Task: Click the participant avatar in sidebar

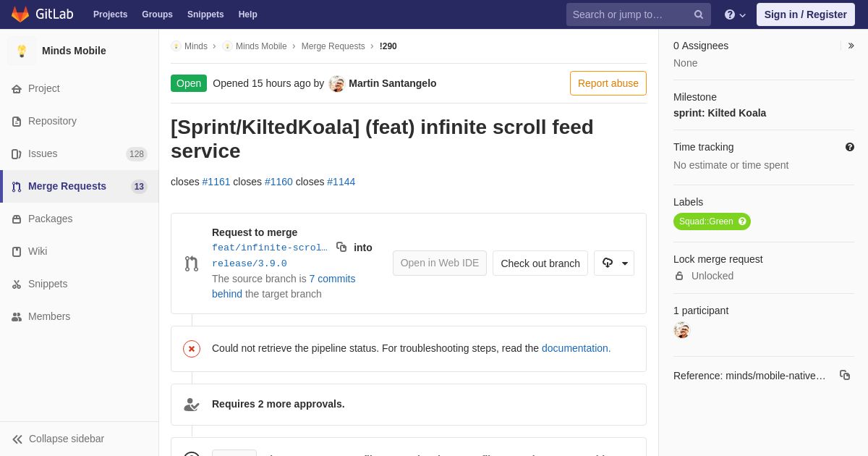Action: point(681,330)
